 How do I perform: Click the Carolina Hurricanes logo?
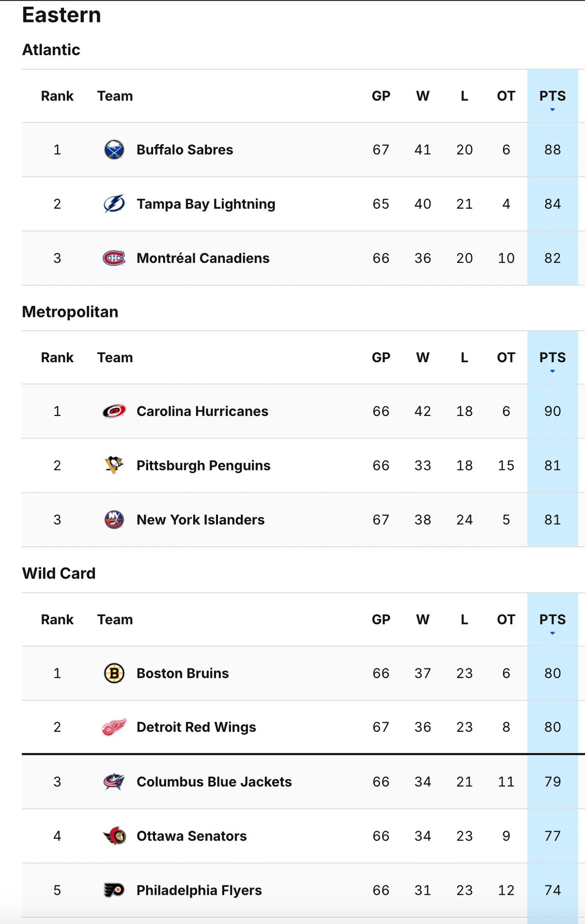click(x=115, y=411)
